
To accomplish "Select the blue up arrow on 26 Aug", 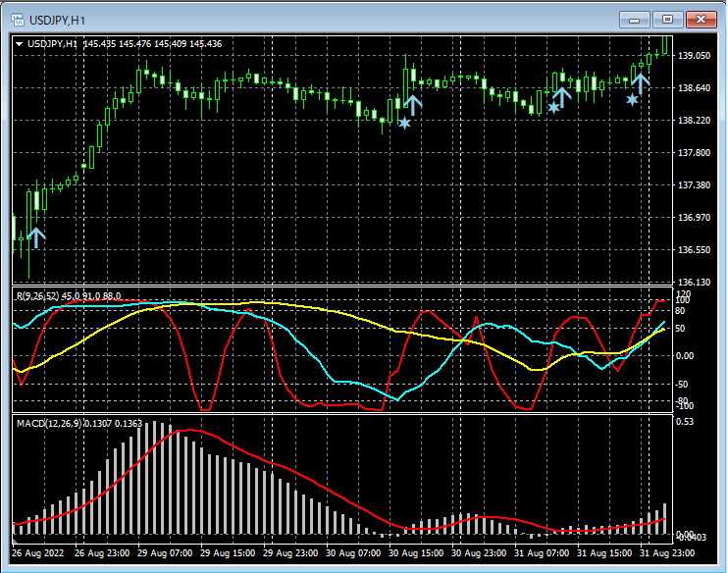I will [36, 236].
